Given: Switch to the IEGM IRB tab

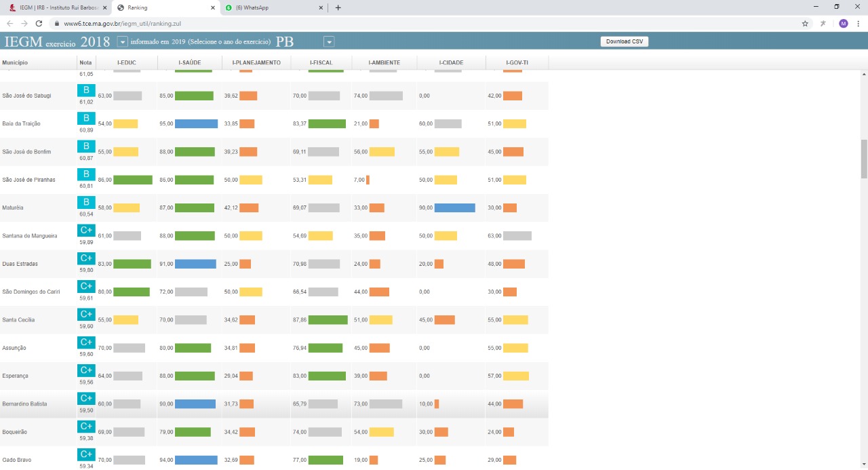Looking at the screenshot, I should (x=54, y=7).
